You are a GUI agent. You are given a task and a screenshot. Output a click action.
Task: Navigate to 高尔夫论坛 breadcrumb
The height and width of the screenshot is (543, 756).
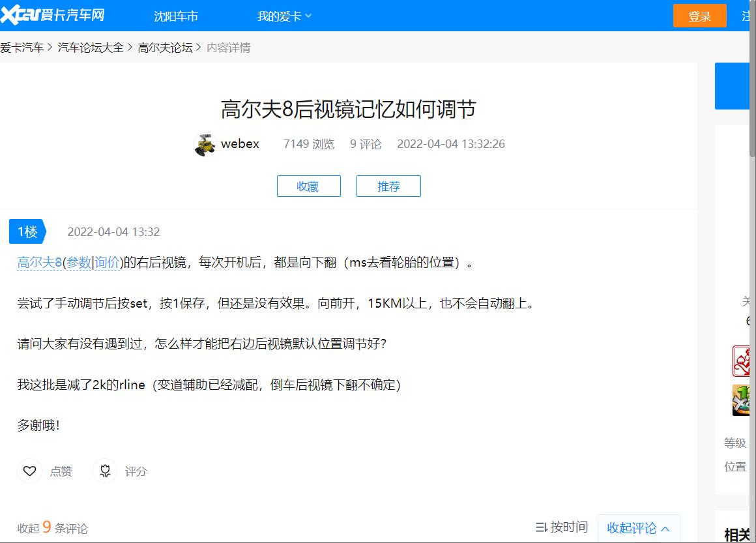point(165,47)
